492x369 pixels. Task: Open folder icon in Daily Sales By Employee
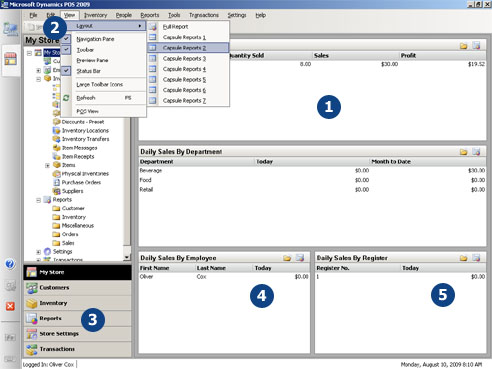point(287,258)
